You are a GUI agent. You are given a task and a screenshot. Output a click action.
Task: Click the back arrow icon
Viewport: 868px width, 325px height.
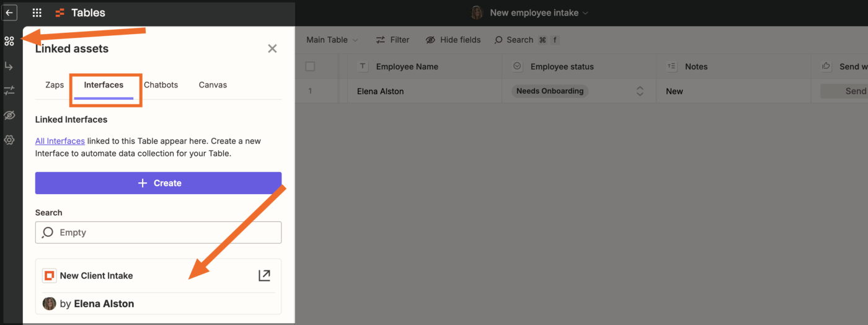9,12
